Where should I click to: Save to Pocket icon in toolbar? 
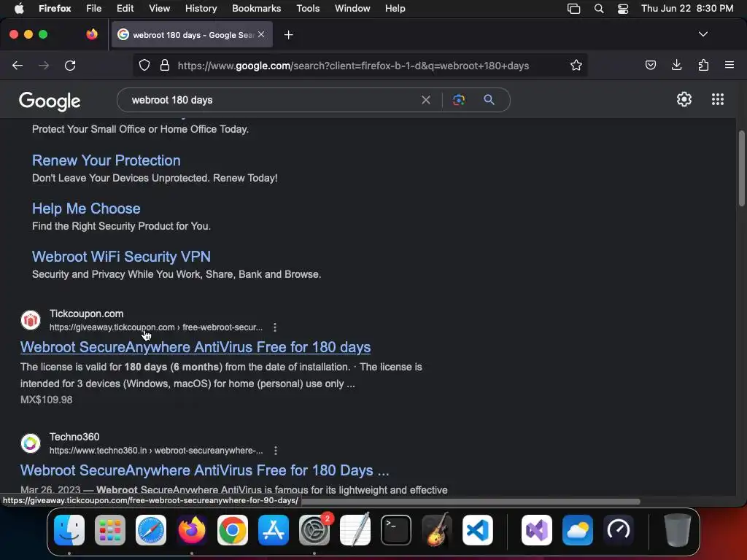650,65
